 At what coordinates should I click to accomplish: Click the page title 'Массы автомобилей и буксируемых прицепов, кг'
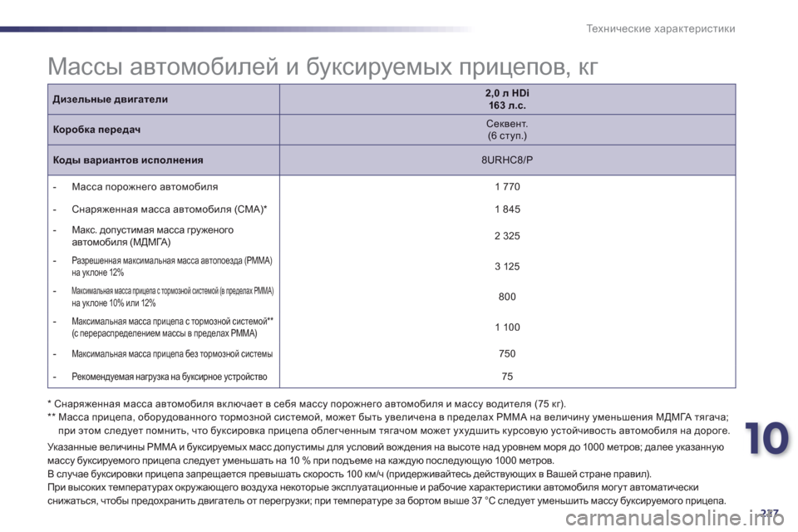(323, 66)
